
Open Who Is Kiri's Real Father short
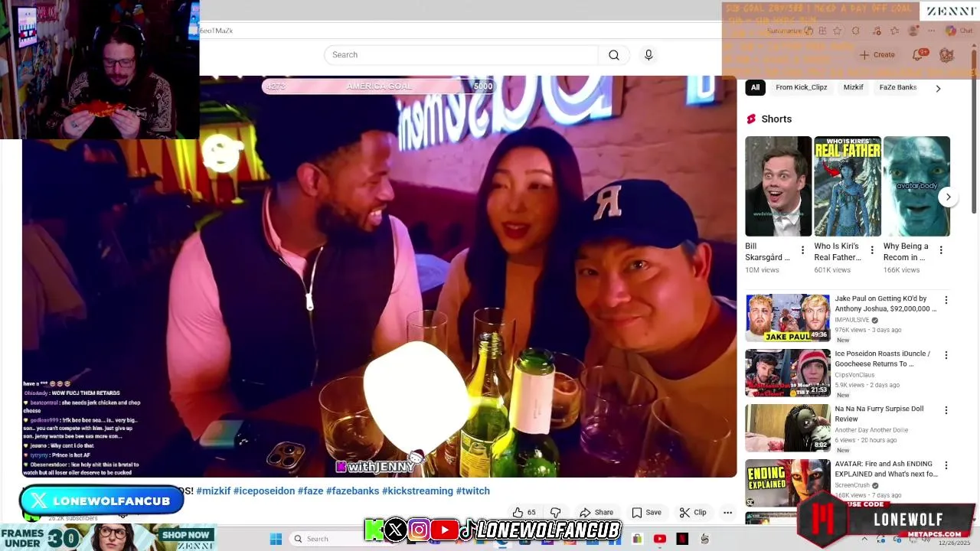tap(847, 187)
